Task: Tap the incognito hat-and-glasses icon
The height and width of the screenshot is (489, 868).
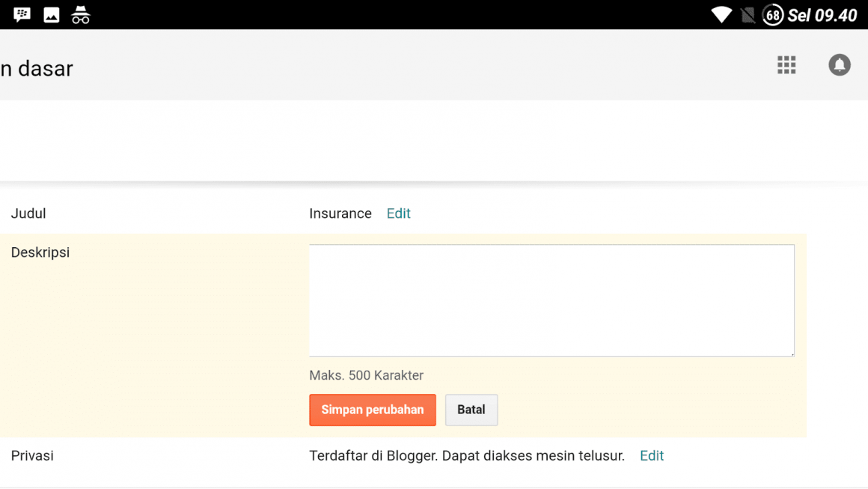Action: [80, 15]
